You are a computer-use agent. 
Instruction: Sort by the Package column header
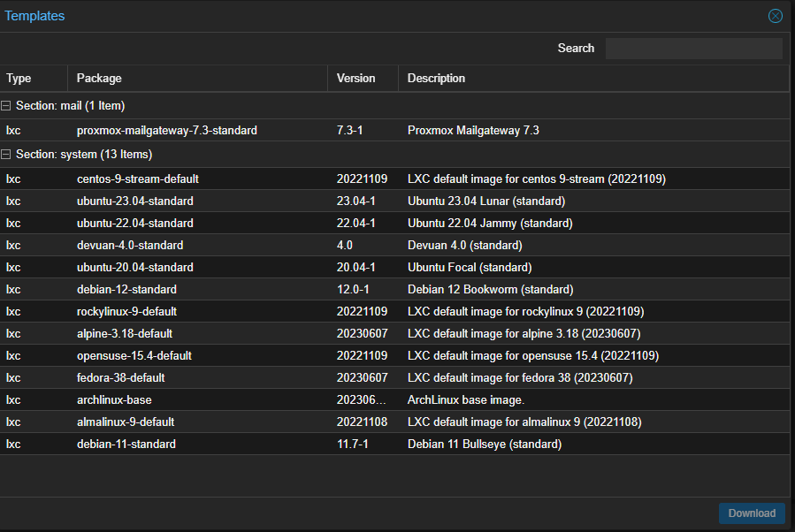coord(198,78)
